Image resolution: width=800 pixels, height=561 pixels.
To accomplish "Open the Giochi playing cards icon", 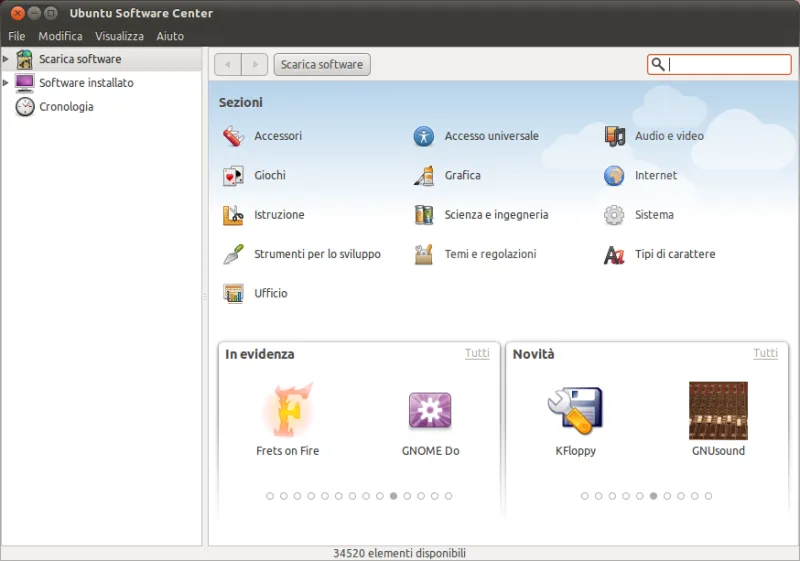I will (233, 175).
